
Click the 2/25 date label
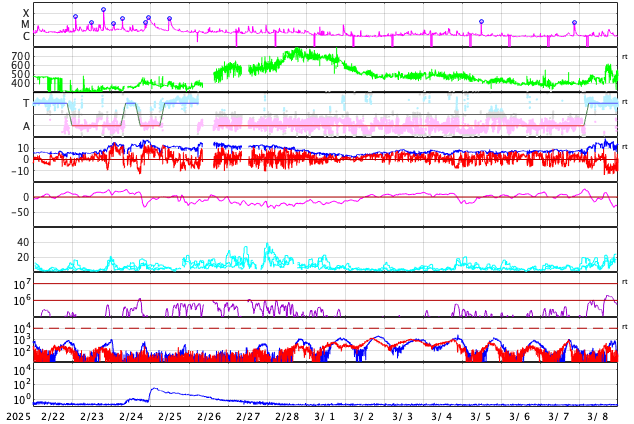coord(170,417)
